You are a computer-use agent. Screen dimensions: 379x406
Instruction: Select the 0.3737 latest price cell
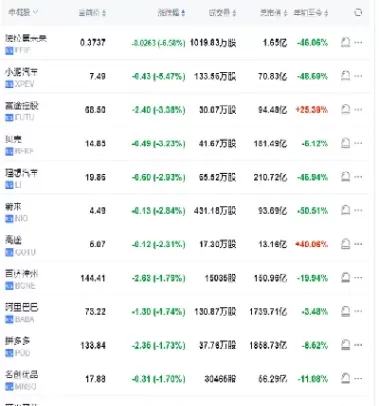93,43
